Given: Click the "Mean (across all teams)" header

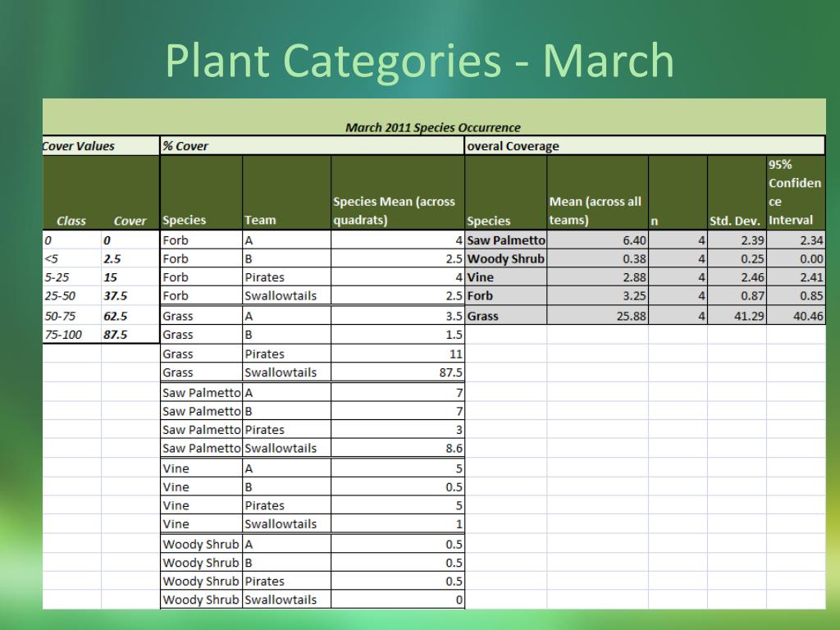Looking at the screenshot, I should point(596,211).
